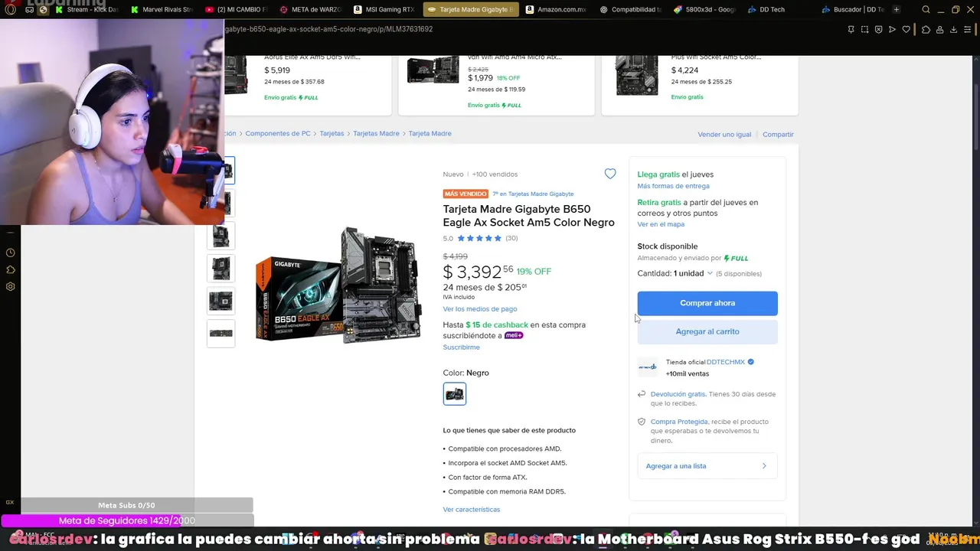
Task: Open Componentes de PC breadcrumb
Action: (x=278, y=133)
